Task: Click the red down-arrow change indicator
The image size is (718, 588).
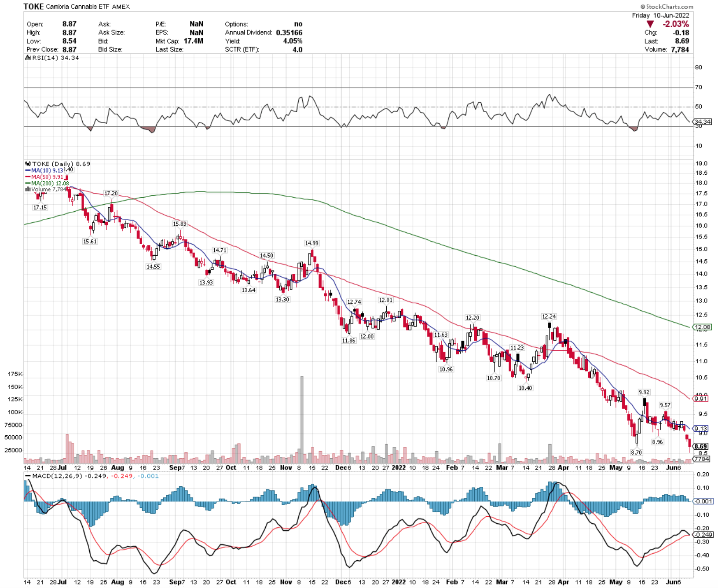Action: 650,24
